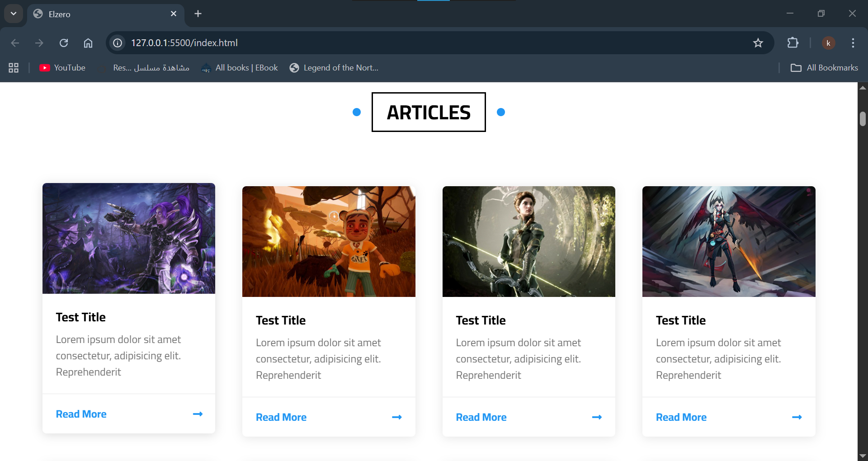Bookmark this page with the star icon
The image size is (868, 461).
click(x=758, y=43)
